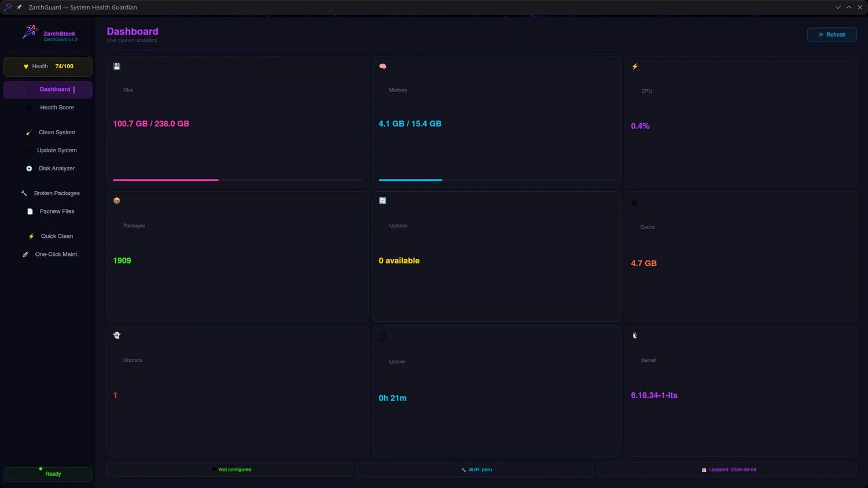
Task: Click the broom icon next to Clean System
Action: click(x=29, y=133)
